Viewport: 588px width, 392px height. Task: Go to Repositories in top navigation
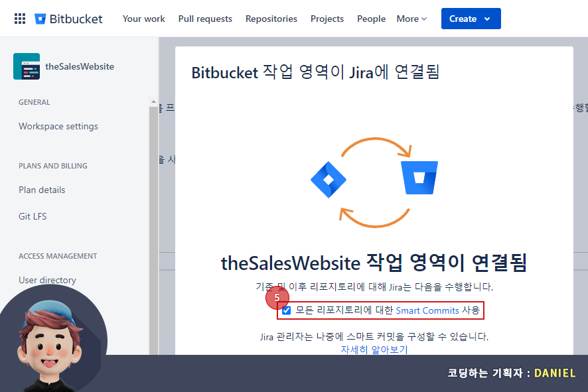point(271,19)
